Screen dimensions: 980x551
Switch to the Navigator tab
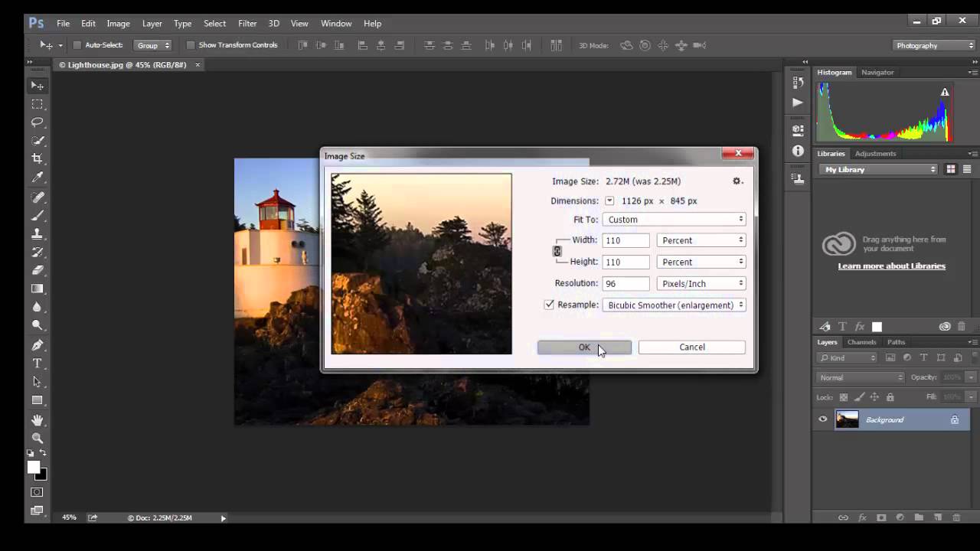coord(877,72)
